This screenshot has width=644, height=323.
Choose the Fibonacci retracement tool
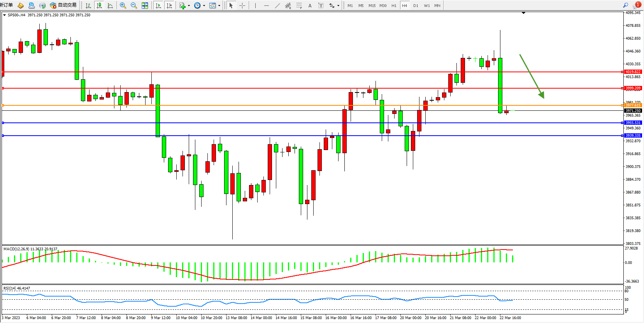pos(299,5)
